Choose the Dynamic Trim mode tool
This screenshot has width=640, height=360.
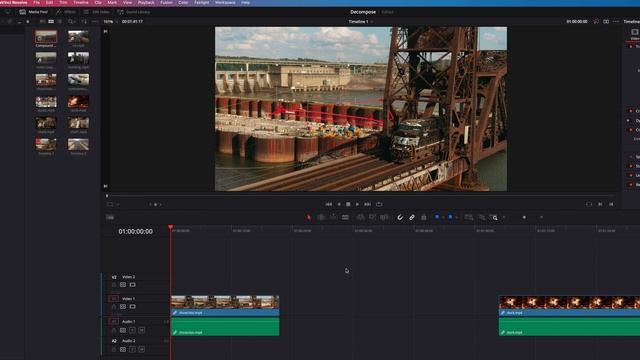click(333, 217)
